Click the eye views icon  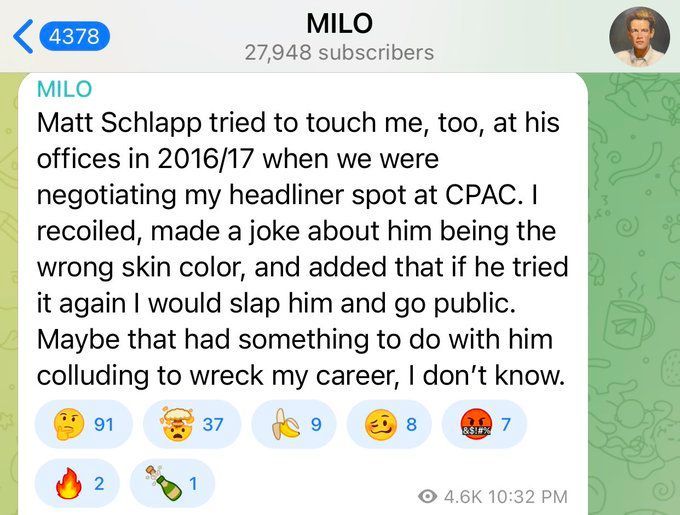pyautogui.click(x=428, y=496)
